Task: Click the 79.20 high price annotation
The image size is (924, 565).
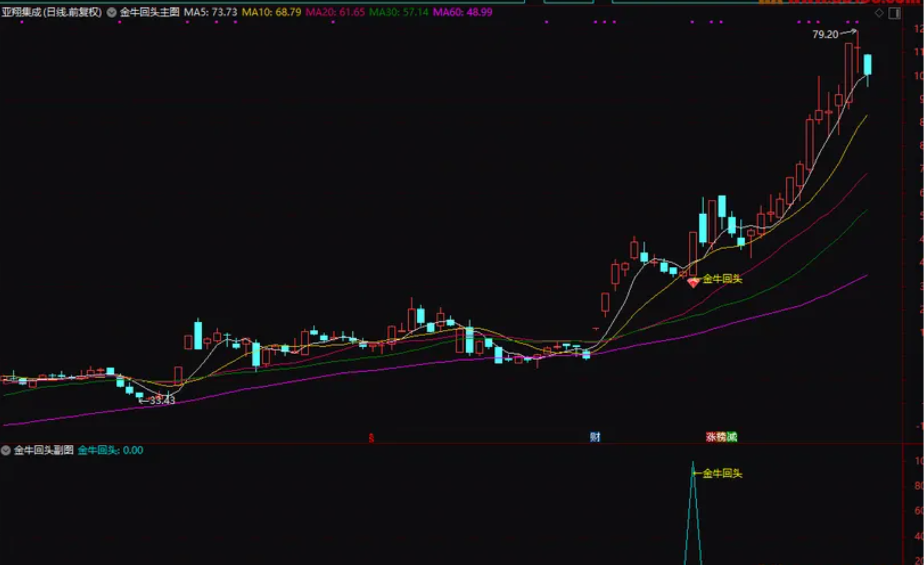Action: pos(825,34)
